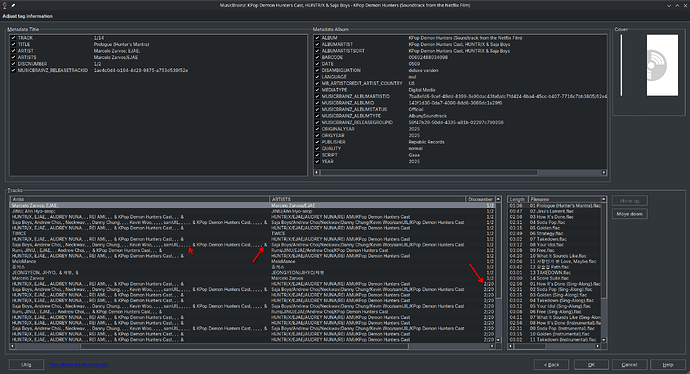
Task: Click the ARTISTS column header in Tracks table
Action: (367, 199)
